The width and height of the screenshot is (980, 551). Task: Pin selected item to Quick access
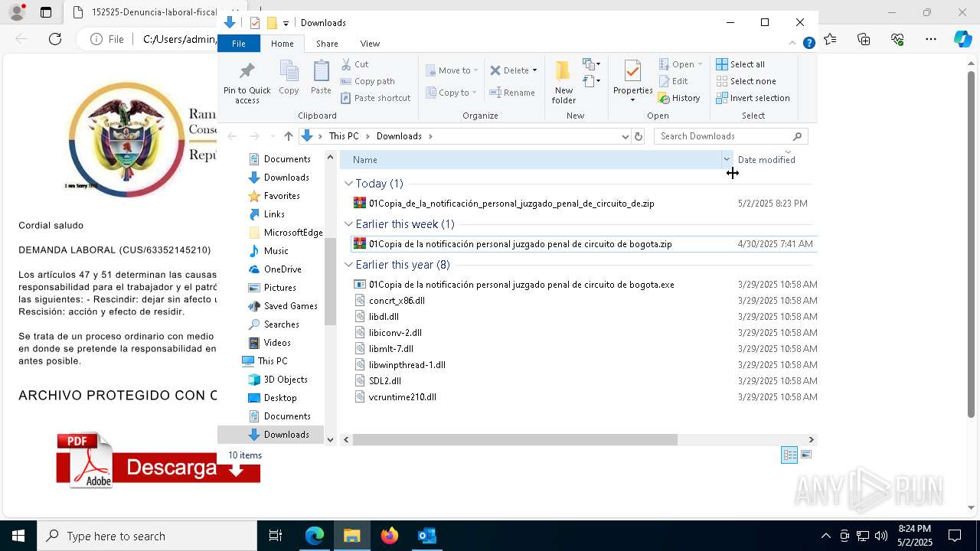click(247, 83)
